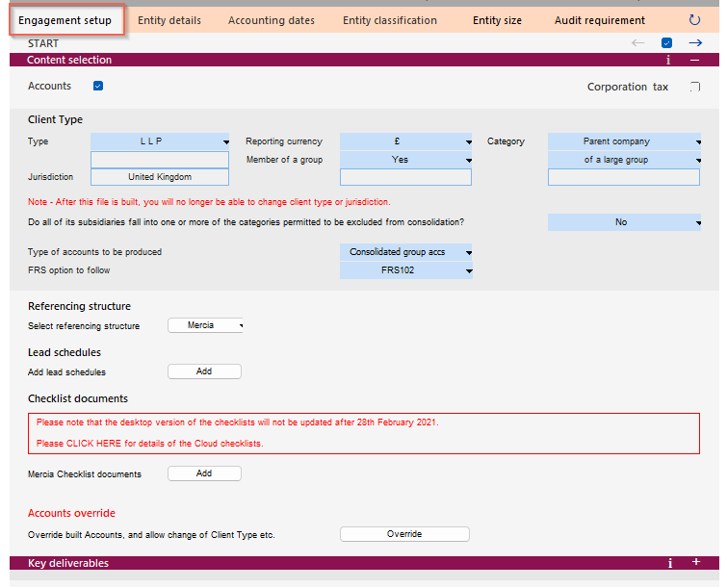727x588 pixels.
Task: Open the 'of a large group' dropdown
Action: (624, 160)
